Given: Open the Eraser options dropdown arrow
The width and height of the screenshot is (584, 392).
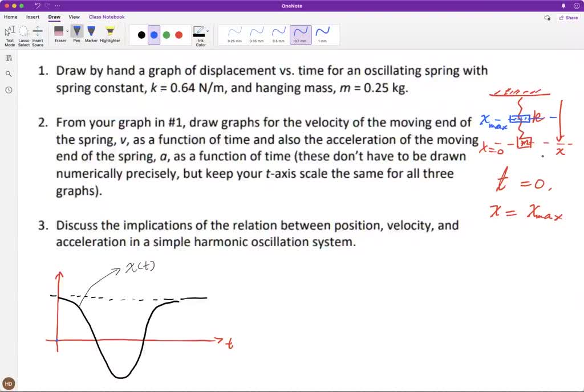Looking at the screenshot, I should coord(66,30).
